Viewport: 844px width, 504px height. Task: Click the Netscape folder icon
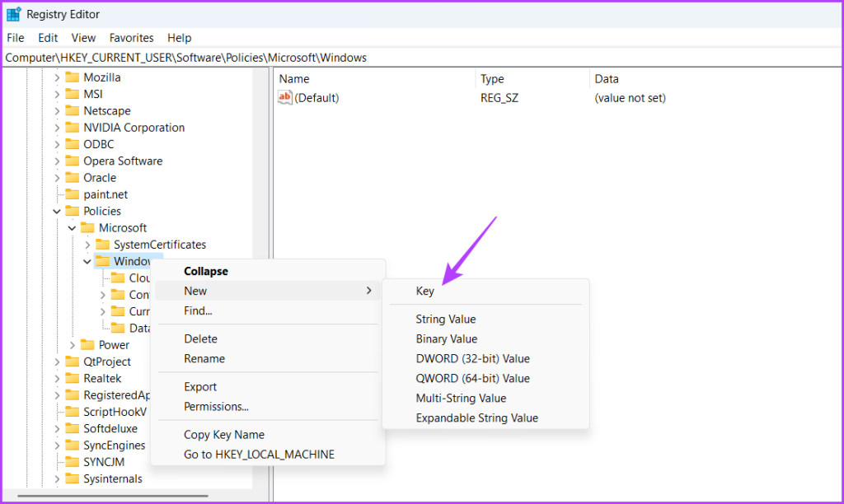tap(73, 110)
